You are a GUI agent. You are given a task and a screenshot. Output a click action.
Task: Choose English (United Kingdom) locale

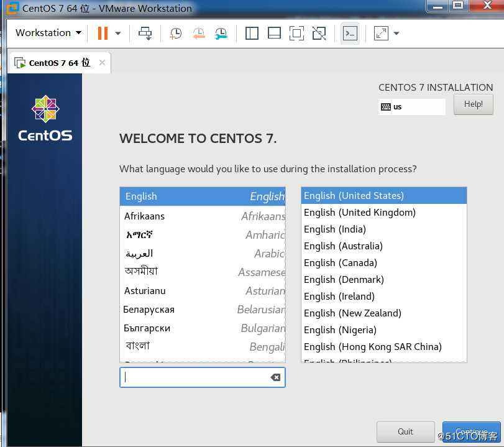[x=384, y=212]
